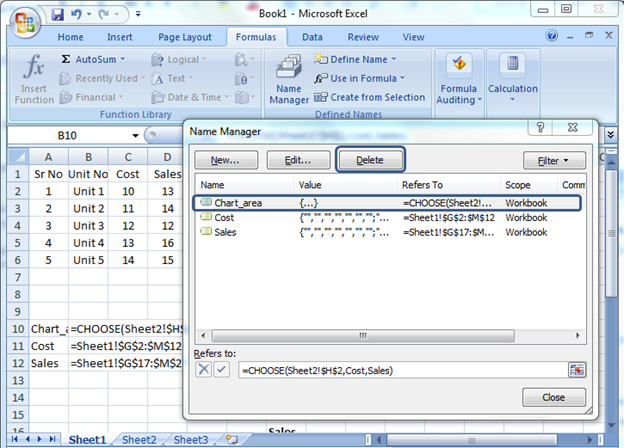Confirm the Refers to edit (checkmark)
Screen dimensions: 624x448
pos(221,370)
